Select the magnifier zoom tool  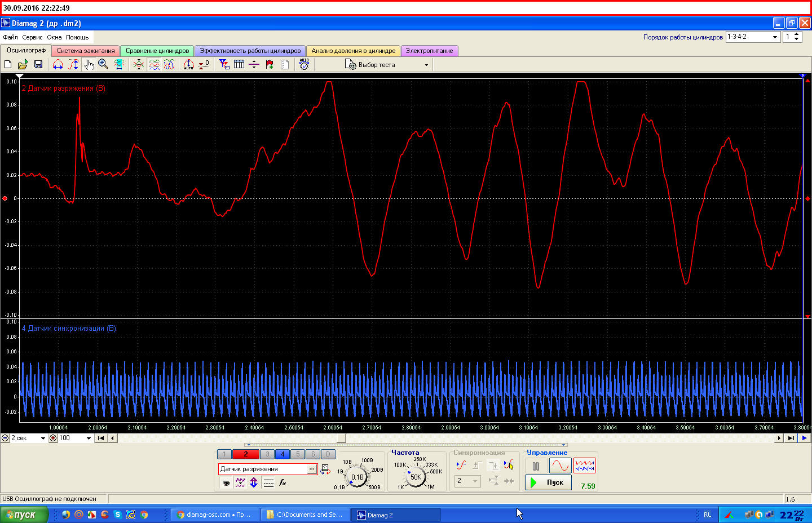(x=103, y=64)
